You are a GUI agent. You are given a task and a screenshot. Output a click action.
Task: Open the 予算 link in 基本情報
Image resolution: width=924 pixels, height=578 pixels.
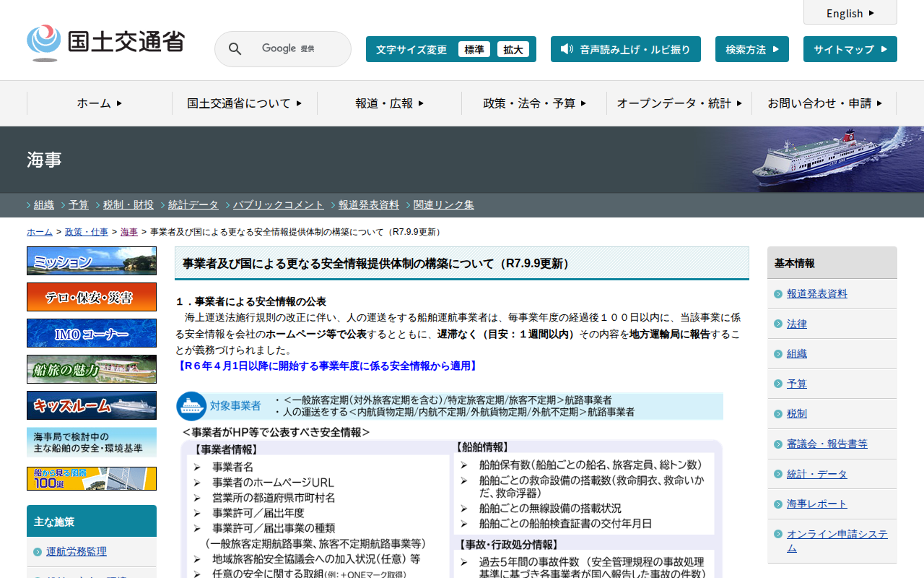(x=797, y=384)
